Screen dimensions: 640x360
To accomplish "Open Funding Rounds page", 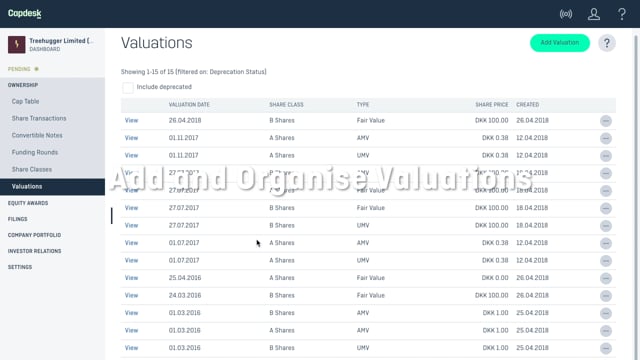I will click(x=35, y=152).
